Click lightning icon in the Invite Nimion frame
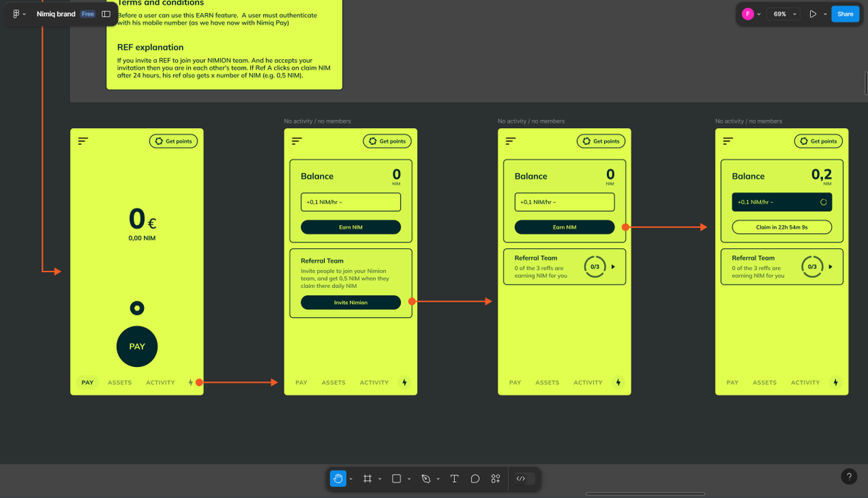The height and width of the screenshot is (498, 868). (x=404, y=382)
